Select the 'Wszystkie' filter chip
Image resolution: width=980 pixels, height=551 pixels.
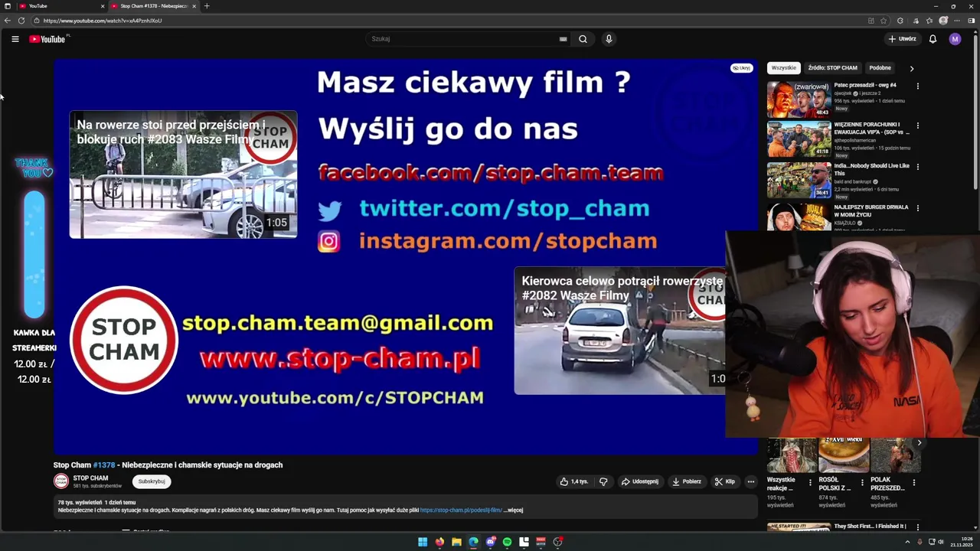coord(783,68)
